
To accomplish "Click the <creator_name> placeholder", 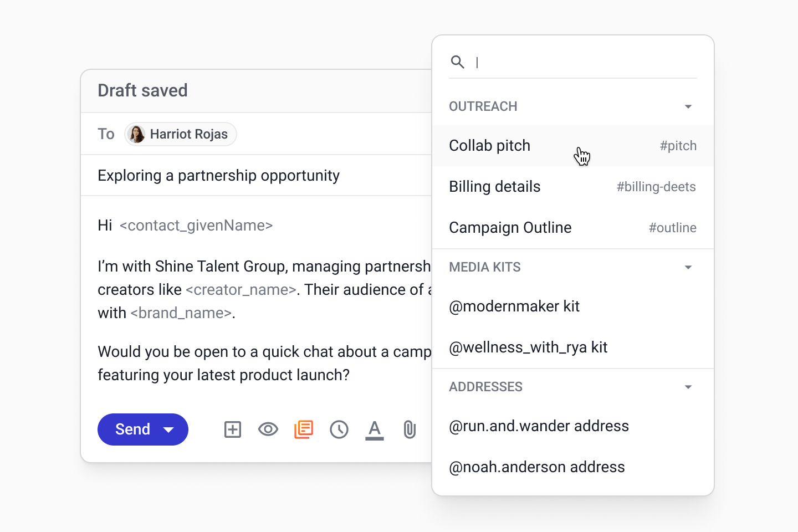I will coord(241,290).
